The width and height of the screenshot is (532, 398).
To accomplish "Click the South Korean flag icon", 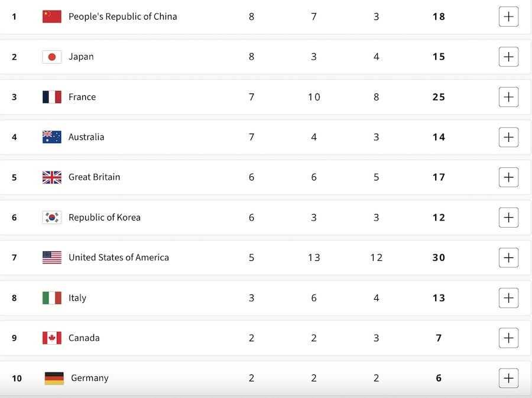I will click(52, 218).
